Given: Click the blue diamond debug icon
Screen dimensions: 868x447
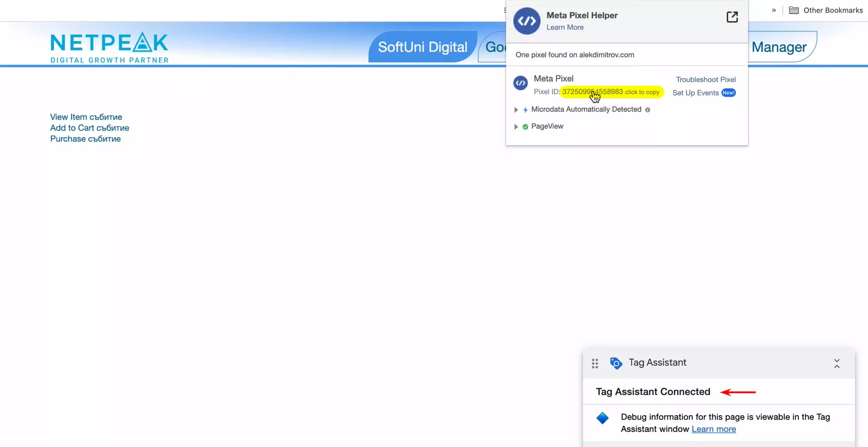Looking at the screenshot, I should (x=602, y=418).
